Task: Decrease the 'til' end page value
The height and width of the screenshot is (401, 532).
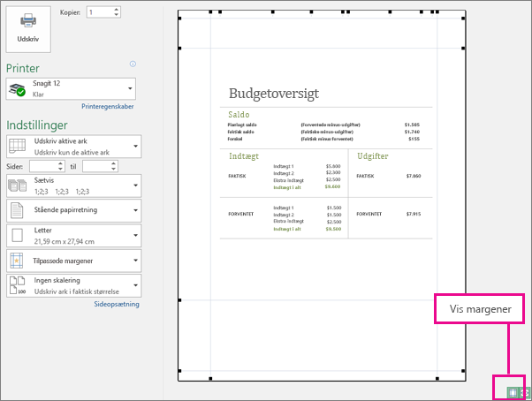Action: coord(114,170)
